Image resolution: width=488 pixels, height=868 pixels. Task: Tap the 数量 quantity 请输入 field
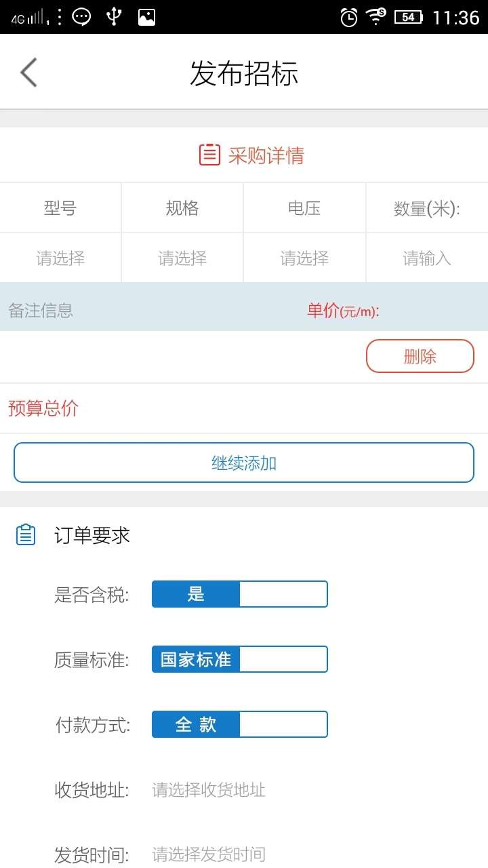click(427, 258)
